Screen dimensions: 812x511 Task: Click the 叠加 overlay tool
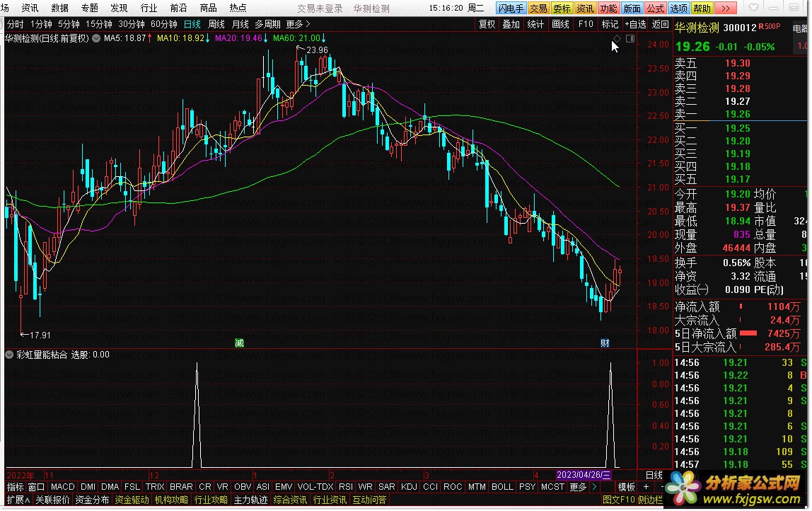coord(511,24)
